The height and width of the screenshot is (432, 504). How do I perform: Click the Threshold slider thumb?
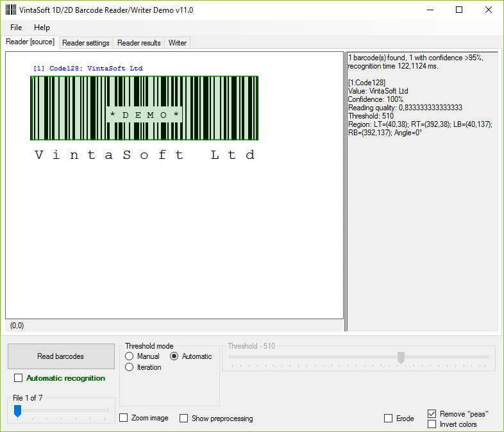[401, 358]
